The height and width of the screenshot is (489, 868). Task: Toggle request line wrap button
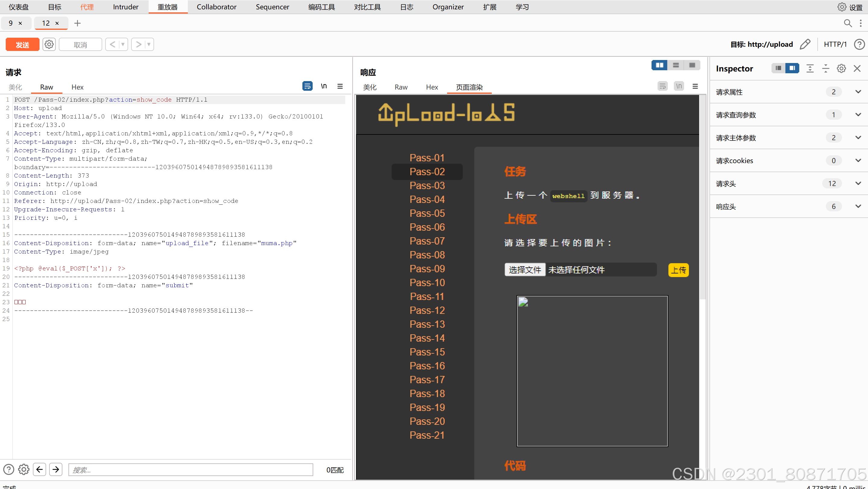[307, 87]
